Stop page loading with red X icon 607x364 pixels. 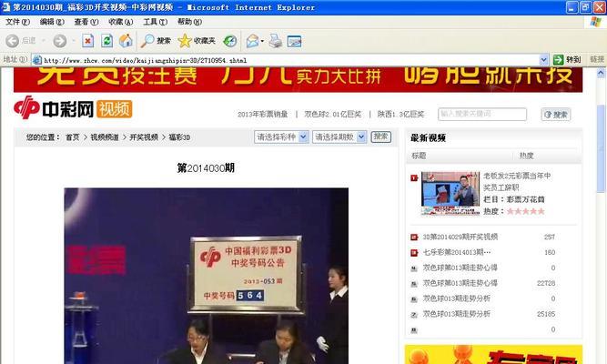[x=88, y=41]
